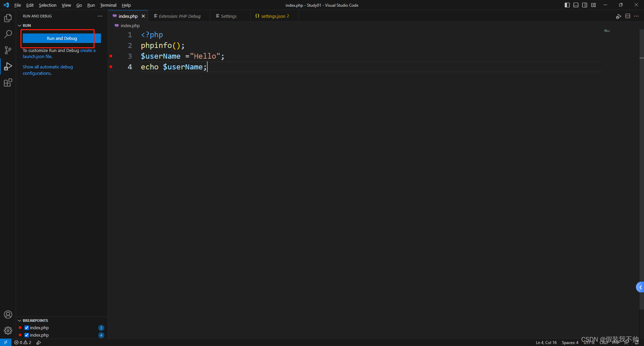
Task: Open the Go menu
Action: click(x=79, y=5)
